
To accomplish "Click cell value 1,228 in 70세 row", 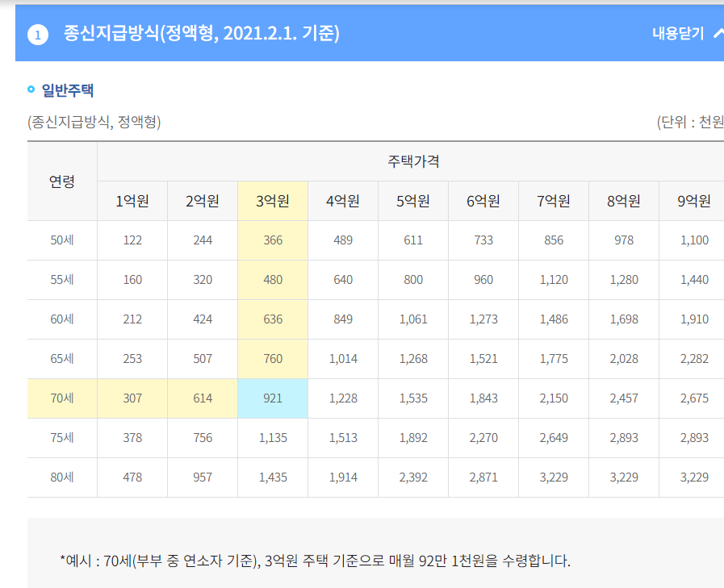I will pos(343,398).
